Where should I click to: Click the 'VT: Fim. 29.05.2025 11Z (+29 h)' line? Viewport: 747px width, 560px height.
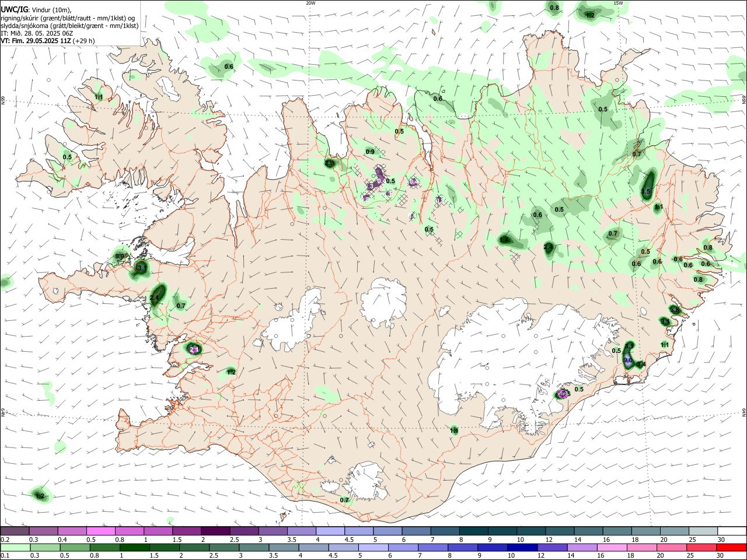[48, 41]
